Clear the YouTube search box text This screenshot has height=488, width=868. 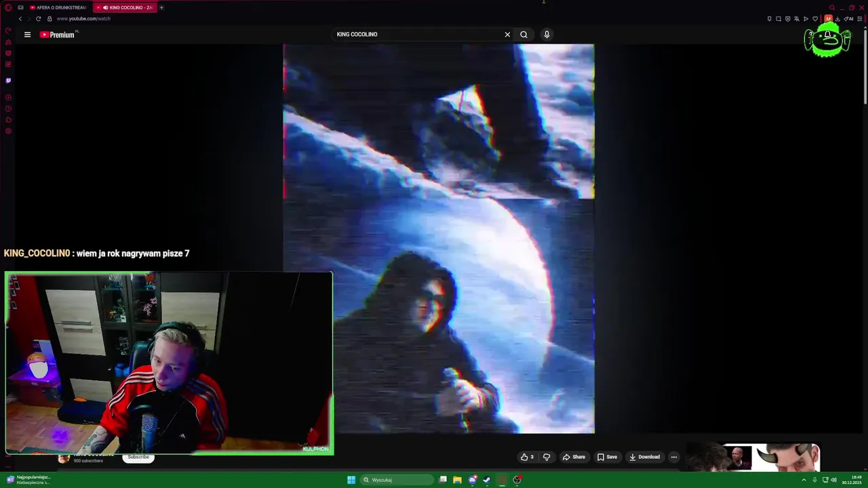tap(507, 35)
